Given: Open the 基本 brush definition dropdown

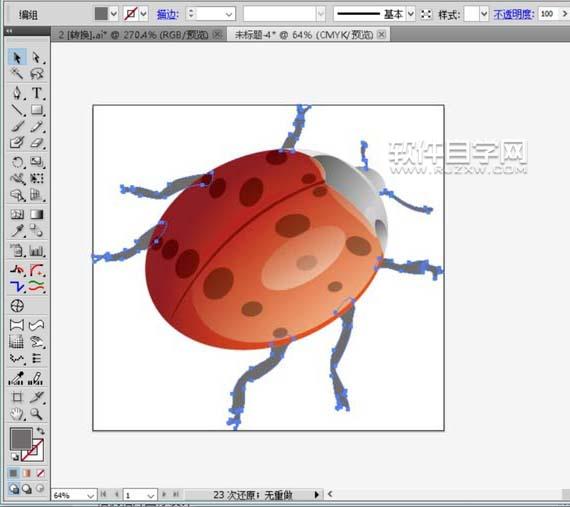Looking at the screenshot, I should pyautogui.click(x=411, y=14).
